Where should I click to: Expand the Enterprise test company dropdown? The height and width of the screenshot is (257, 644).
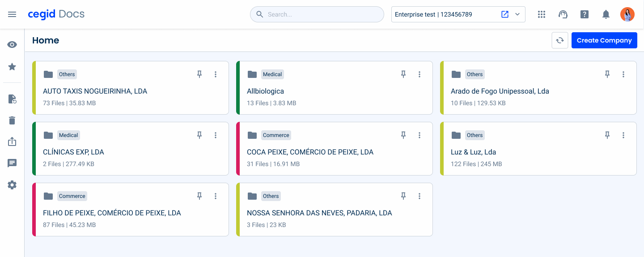pos(517,14)
